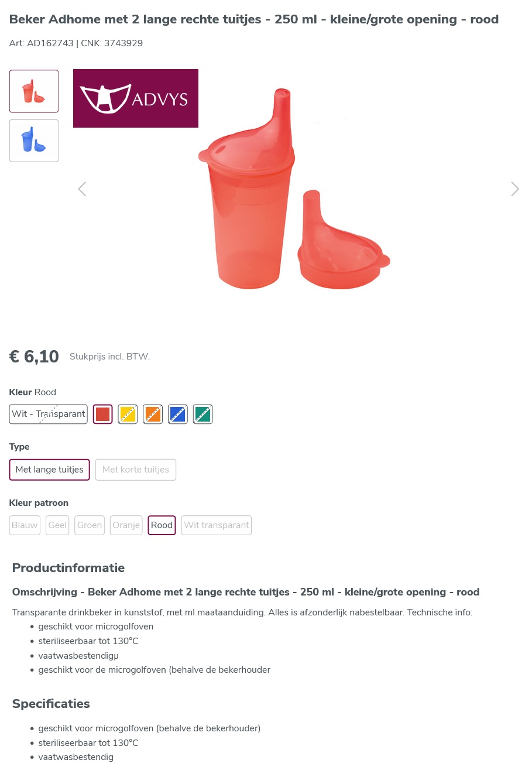532x777 pixels.
Task: Pick the Wit transparant color pattern
Action: [217, 525]
